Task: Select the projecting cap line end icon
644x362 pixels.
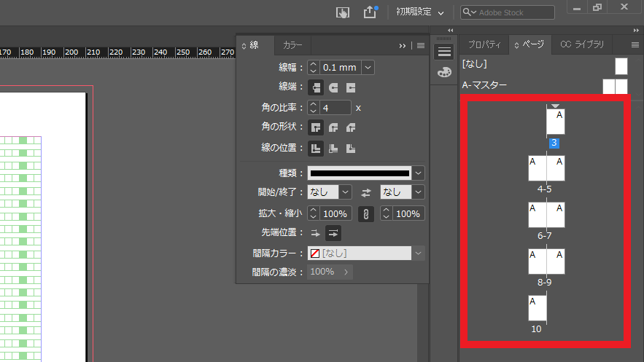Action: tap(351, 87)
